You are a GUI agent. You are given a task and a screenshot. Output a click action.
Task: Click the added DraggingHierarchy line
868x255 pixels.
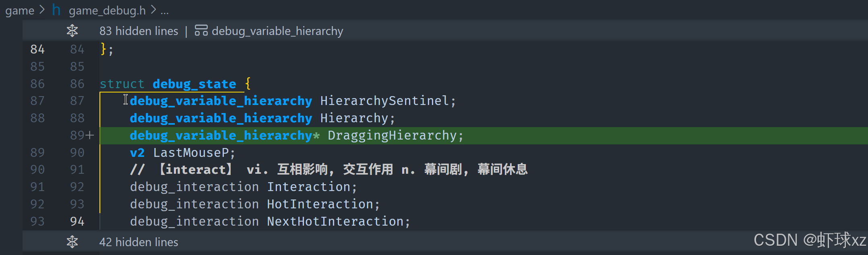tap(484, 136)
